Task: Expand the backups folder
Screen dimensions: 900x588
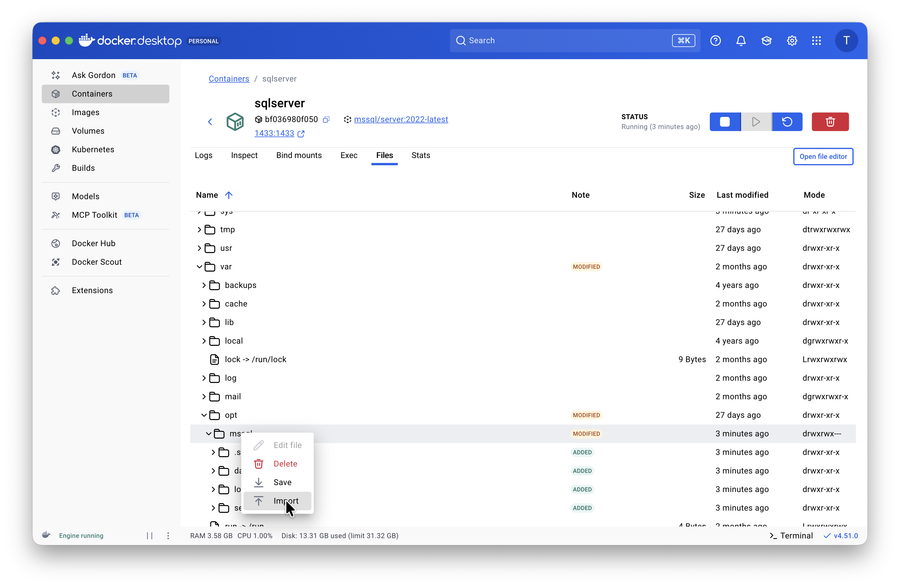Action: 204,285
